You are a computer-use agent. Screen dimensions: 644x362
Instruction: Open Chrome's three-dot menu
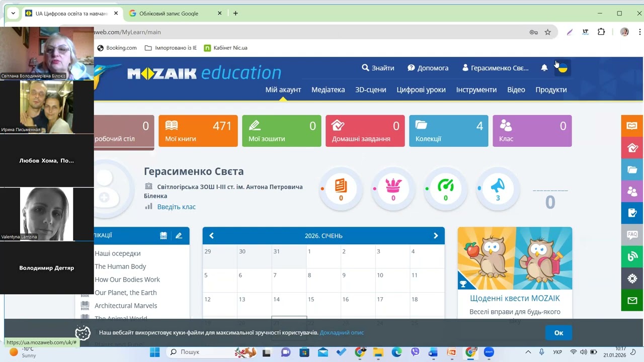pyautogui.click(x=639, y=32)
